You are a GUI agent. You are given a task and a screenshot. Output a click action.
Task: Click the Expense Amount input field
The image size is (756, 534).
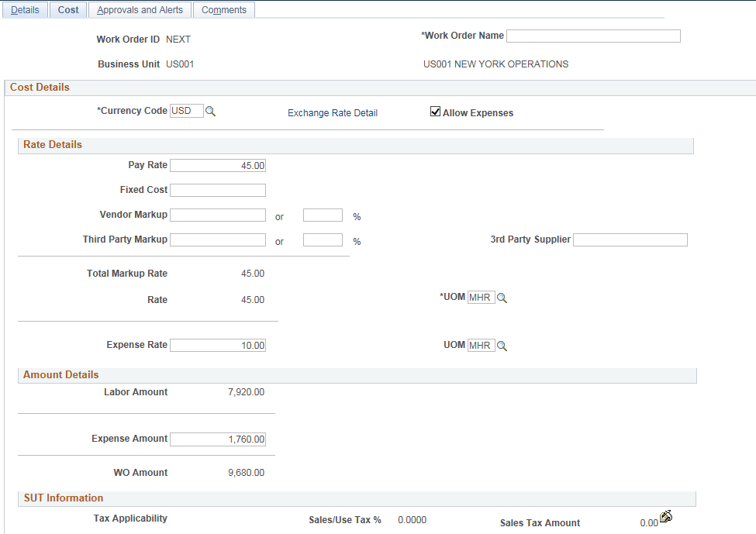tap(218, 439)
